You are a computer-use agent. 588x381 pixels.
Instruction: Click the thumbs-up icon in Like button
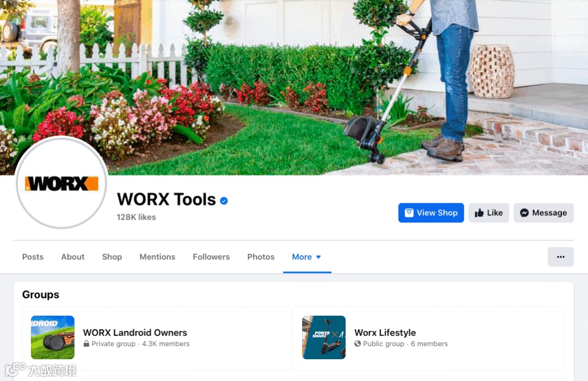click(x=479, y=213)
